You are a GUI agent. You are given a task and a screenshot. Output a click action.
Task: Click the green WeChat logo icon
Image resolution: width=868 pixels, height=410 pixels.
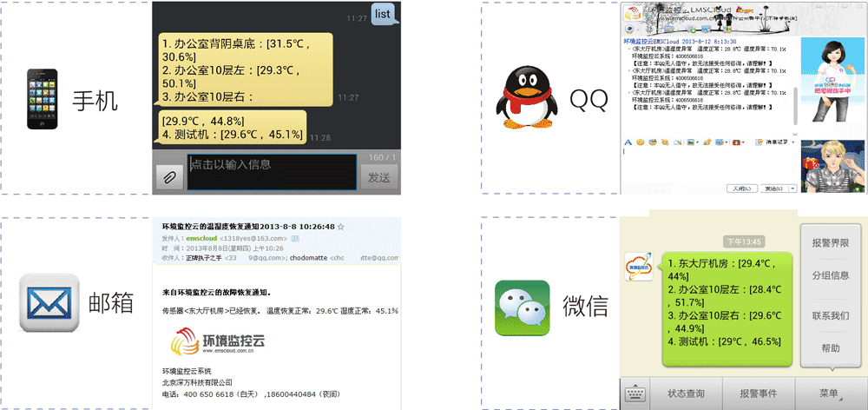pos(522,307)
